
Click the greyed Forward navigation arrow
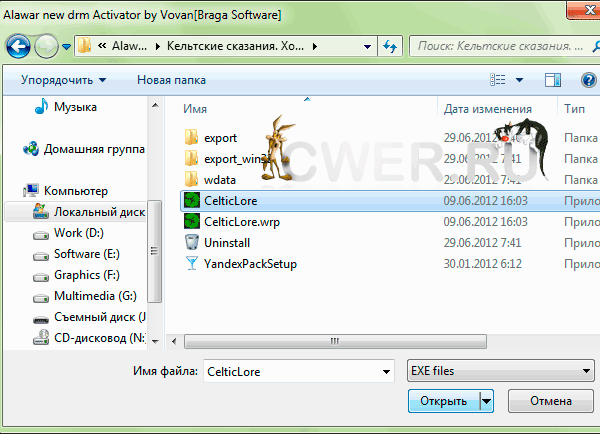point(46,47)
